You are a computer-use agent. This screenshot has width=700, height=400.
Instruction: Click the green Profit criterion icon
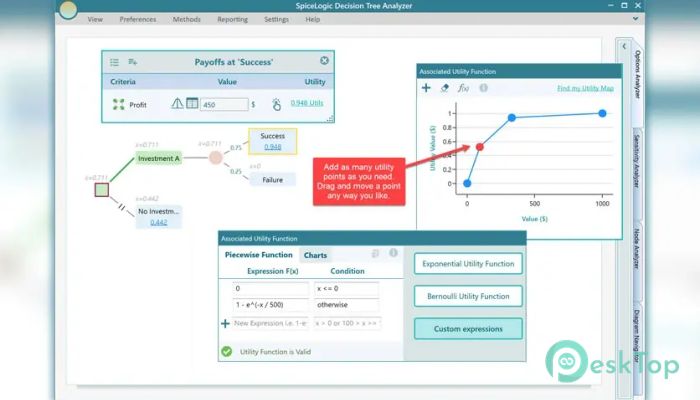118,104
